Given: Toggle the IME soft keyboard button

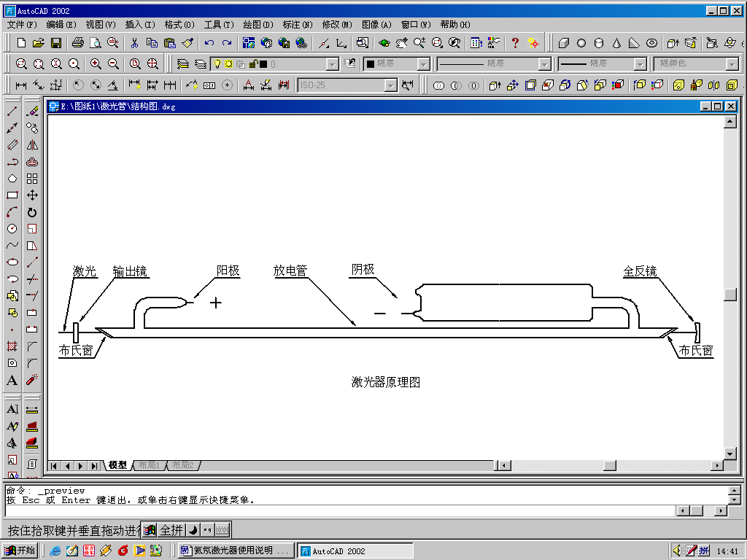Looking at the screenshot, I should [222, 530].
